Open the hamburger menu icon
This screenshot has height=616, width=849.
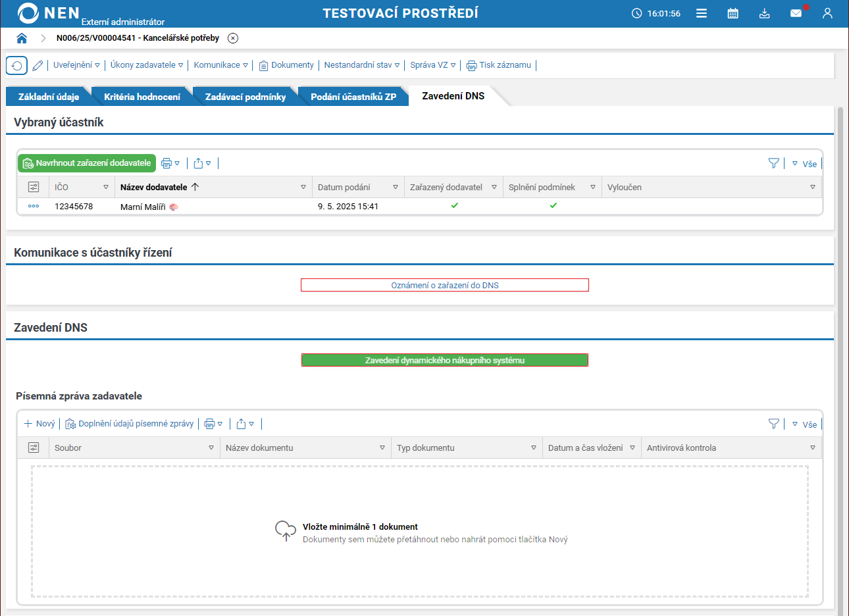702,13
